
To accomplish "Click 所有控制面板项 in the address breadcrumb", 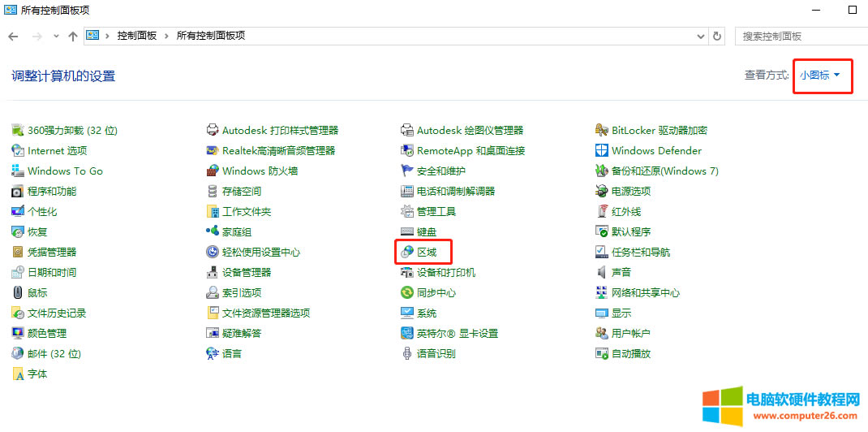I will pyautogui.click(x=210, y=36).
